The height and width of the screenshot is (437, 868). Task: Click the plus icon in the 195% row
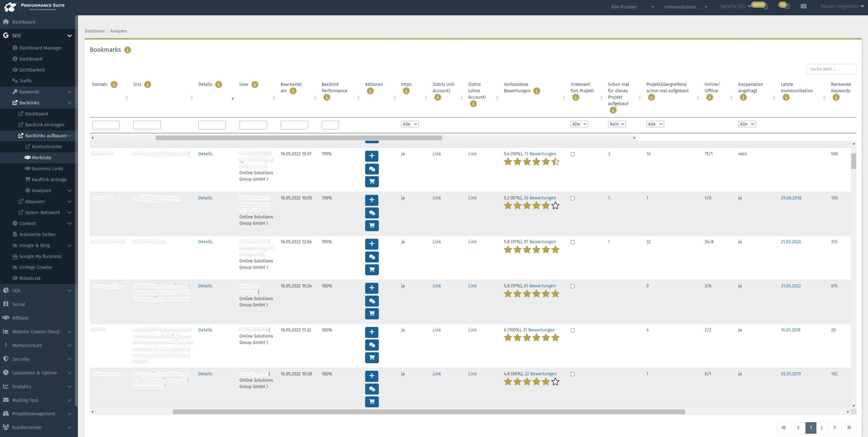372,156
